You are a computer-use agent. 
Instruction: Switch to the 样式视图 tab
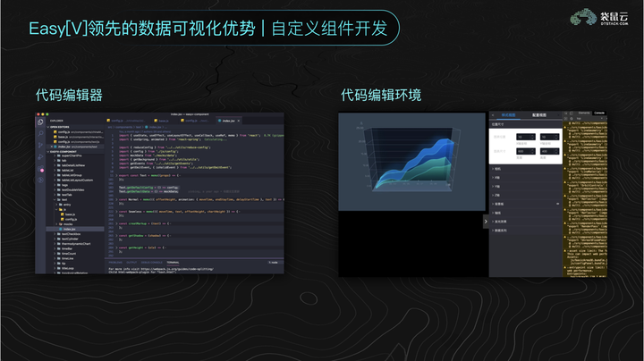pyautogui.click(x=508, y=115)
